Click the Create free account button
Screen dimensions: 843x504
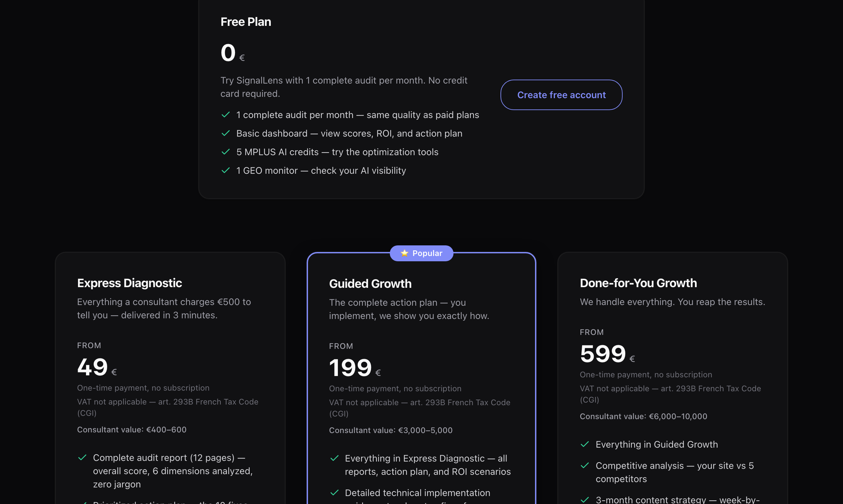point(561,95)
